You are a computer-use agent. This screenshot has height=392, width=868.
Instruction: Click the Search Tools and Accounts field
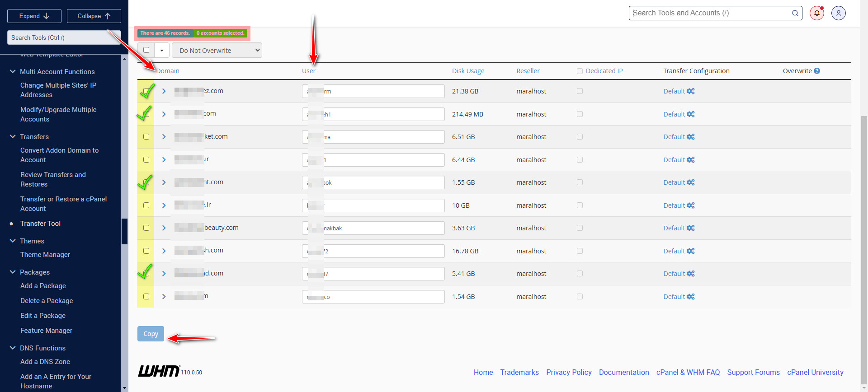click(x=710, y=13)
